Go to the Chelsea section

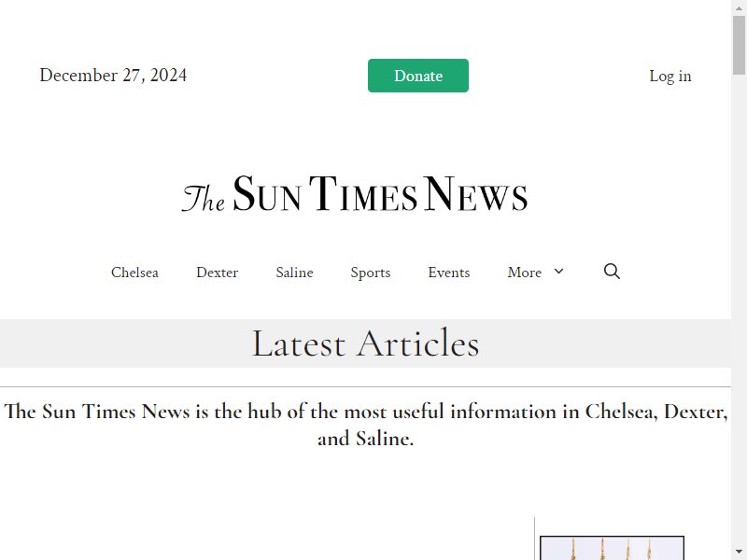tap(134, 273)
